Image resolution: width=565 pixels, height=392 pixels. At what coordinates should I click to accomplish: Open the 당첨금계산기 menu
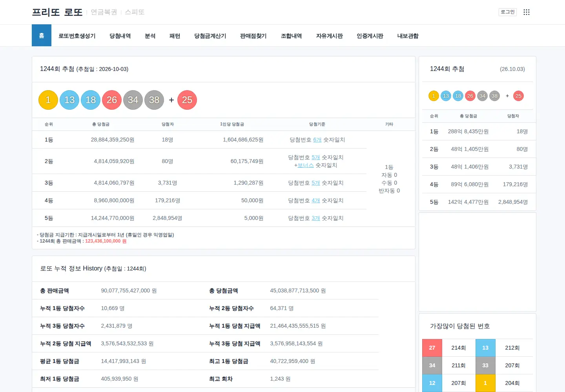point(210,36)
